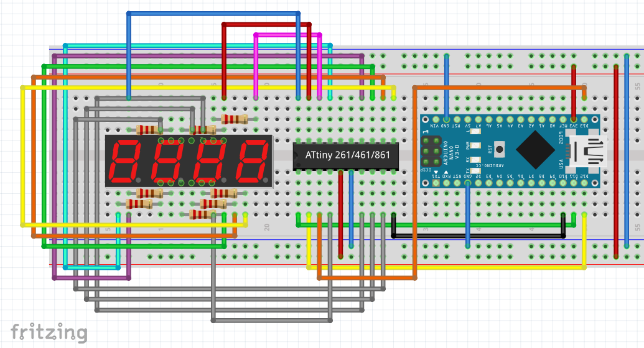Screen dimensions: 644x348
Task: Click the black jumper wire
Action: (479, 237)
